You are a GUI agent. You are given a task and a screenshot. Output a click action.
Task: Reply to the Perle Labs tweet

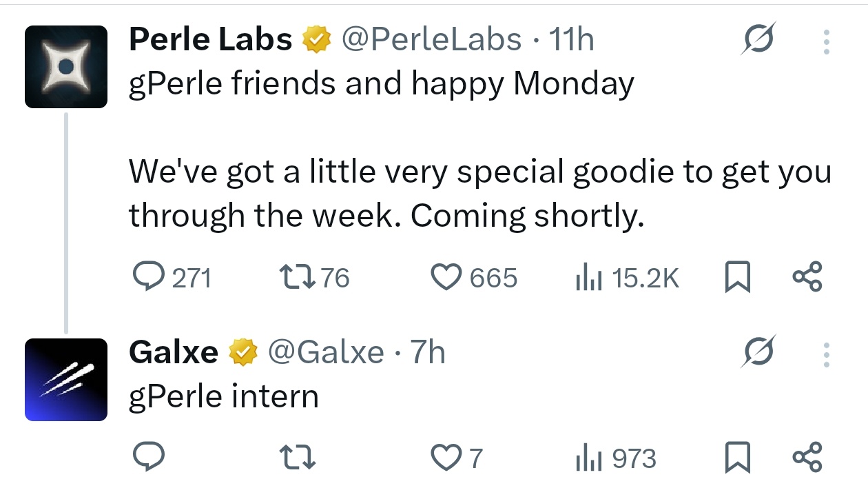point(147,277)
